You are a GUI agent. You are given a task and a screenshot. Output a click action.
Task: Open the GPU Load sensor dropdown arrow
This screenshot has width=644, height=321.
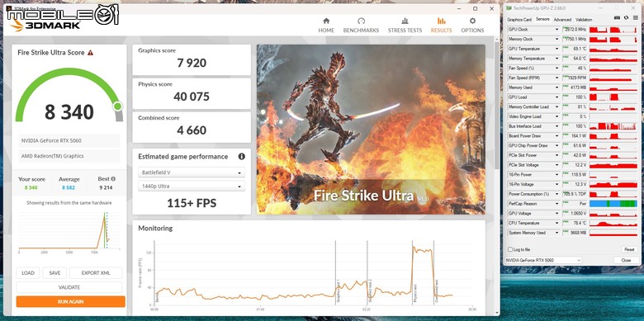[557, 97]
